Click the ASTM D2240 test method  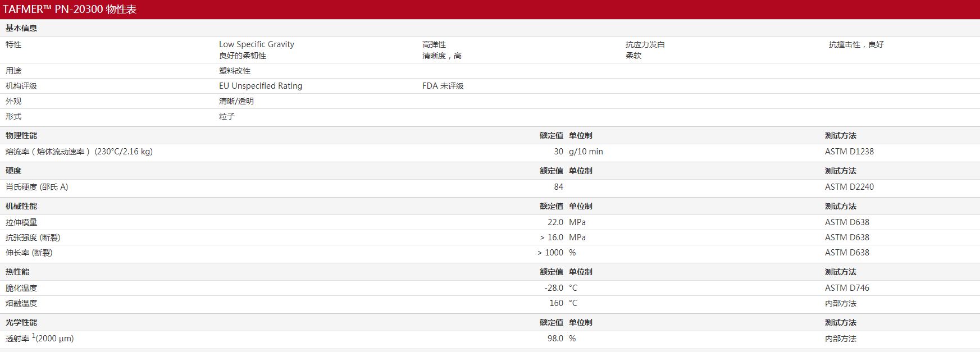pos(849,187)
